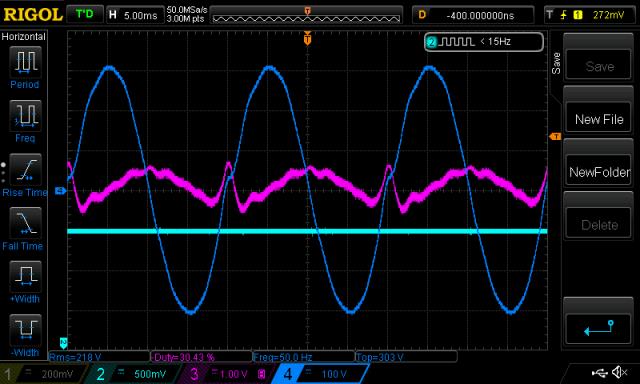Click the New File button
This screenshot has width=640, height=384.
point(599,119)
